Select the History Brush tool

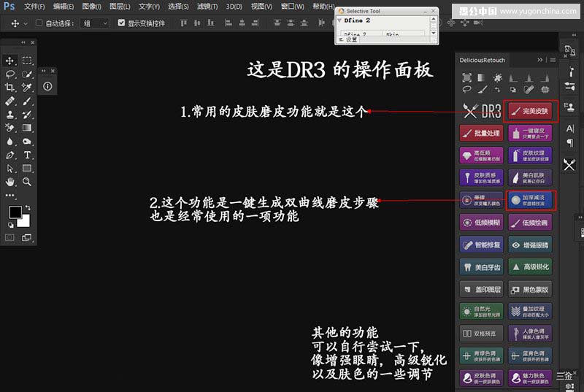pos(27,115)
